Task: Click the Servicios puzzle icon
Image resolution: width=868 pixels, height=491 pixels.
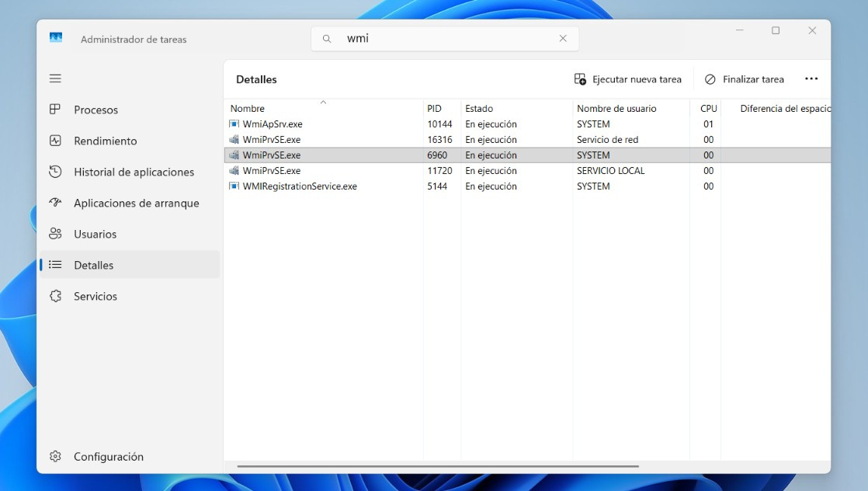Action: (55, 296)
